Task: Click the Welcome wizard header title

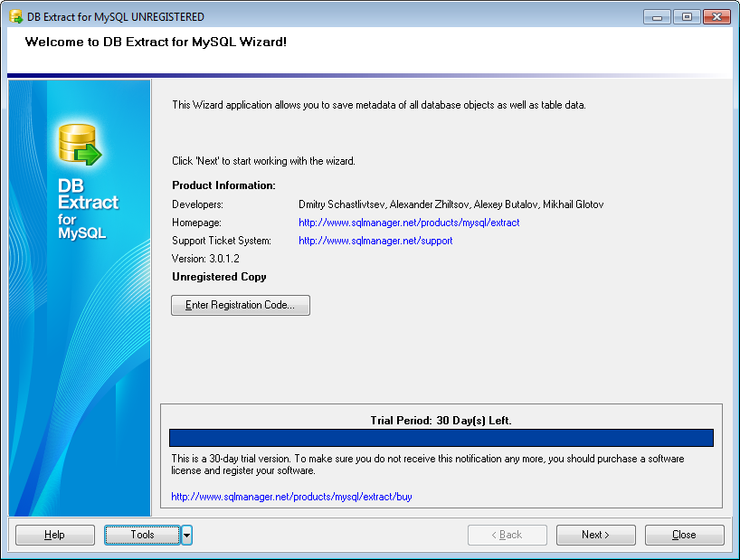Action: (156, 42)
